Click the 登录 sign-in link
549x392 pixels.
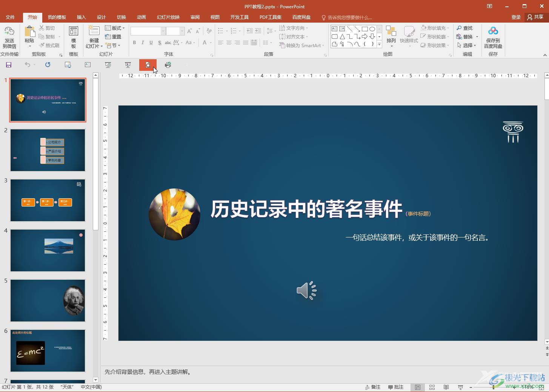[516, 17]
